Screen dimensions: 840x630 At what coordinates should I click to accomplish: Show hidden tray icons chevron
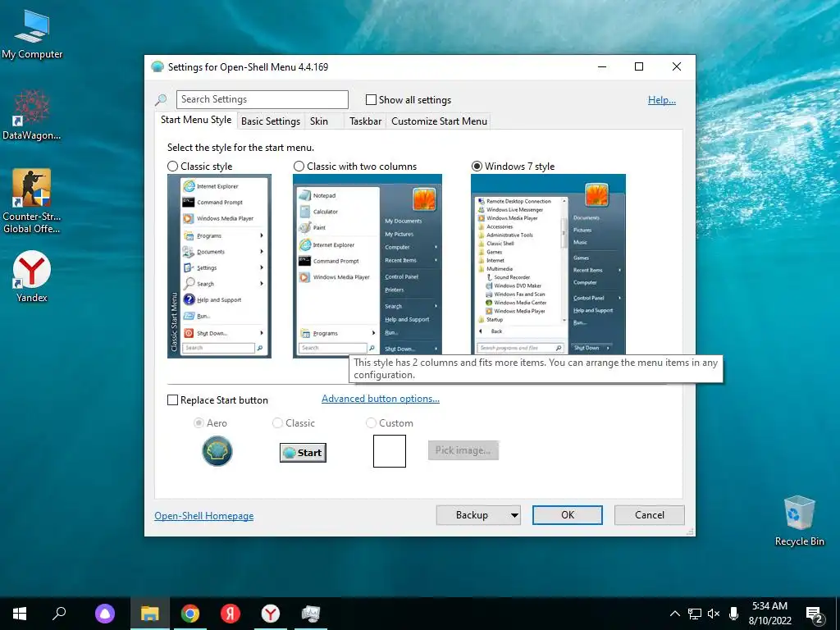pyautogui.click(x=675, y=614)
